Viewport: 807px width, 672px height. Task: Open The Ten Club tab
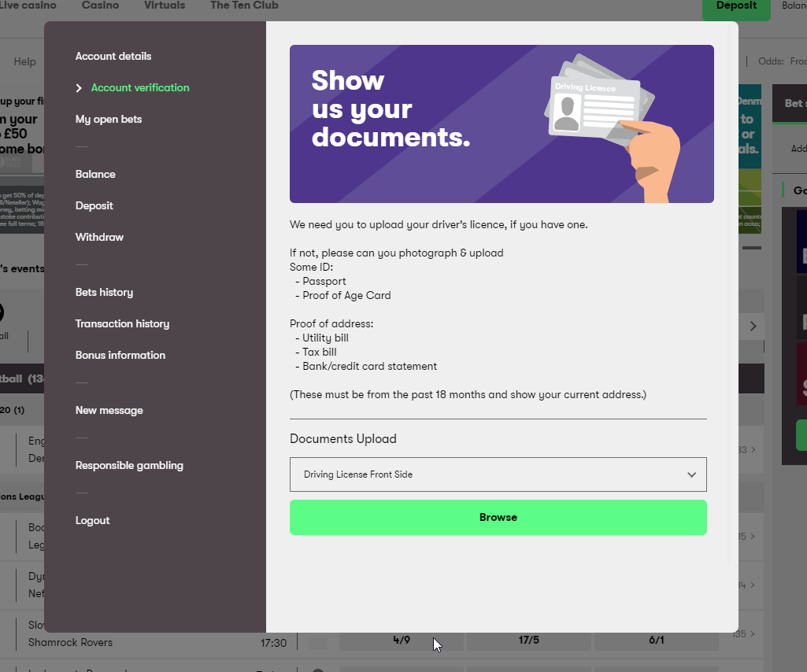pyautogui.click(x=244, y=6)
